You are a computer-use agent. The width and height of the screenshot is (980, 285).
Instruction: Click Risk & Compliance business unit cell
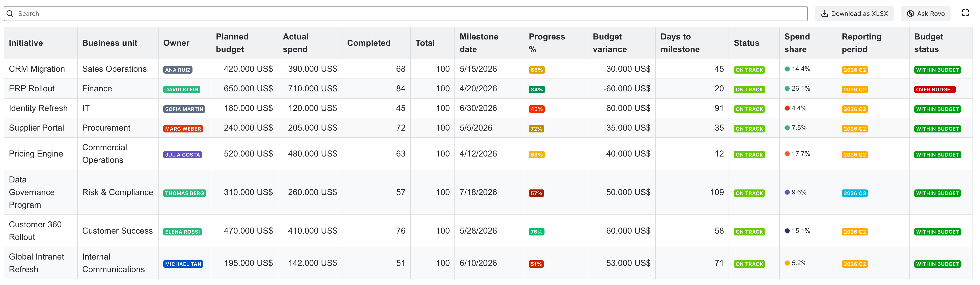coord(118,192)
